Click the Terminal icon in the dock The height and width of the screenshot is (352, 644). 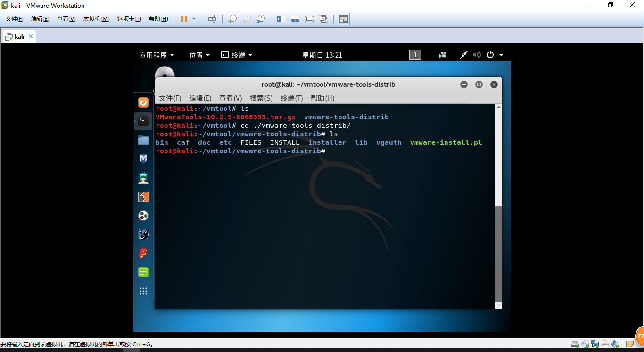click(x=143, y=121)
